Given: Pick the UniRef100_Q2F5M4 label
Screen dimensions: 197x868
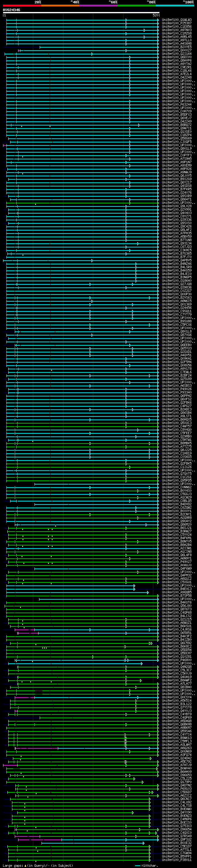Looking at the screenshot, I should (x=177, y=362).
